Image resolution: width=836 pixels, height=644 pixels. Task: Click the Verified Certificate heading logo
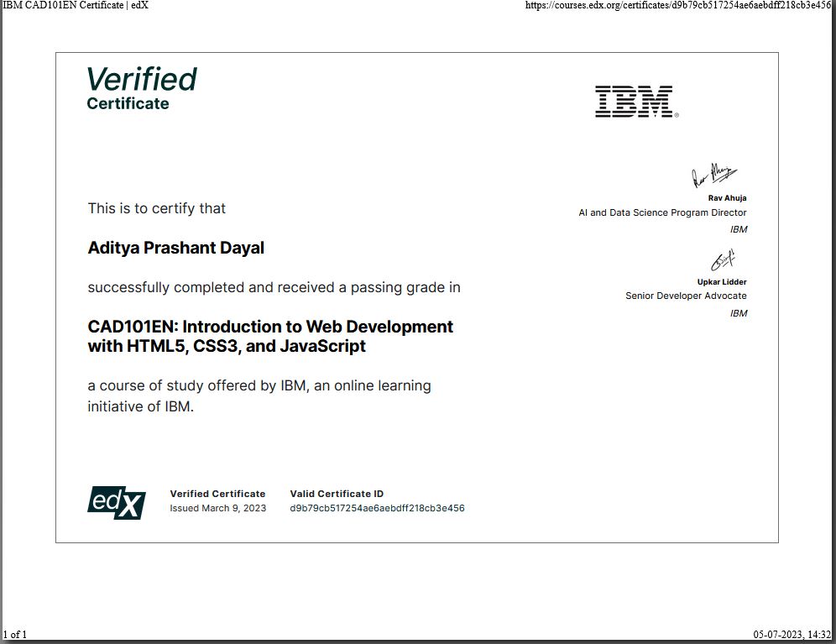pyautogui.click(x=142, y=88)
